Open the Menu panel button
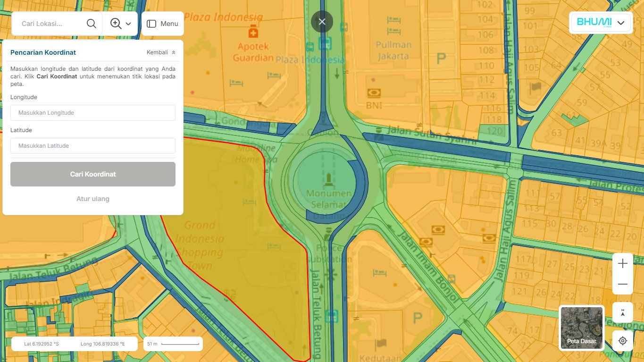The height and width of the screenshot is (362, 644). tap(162, 24)
